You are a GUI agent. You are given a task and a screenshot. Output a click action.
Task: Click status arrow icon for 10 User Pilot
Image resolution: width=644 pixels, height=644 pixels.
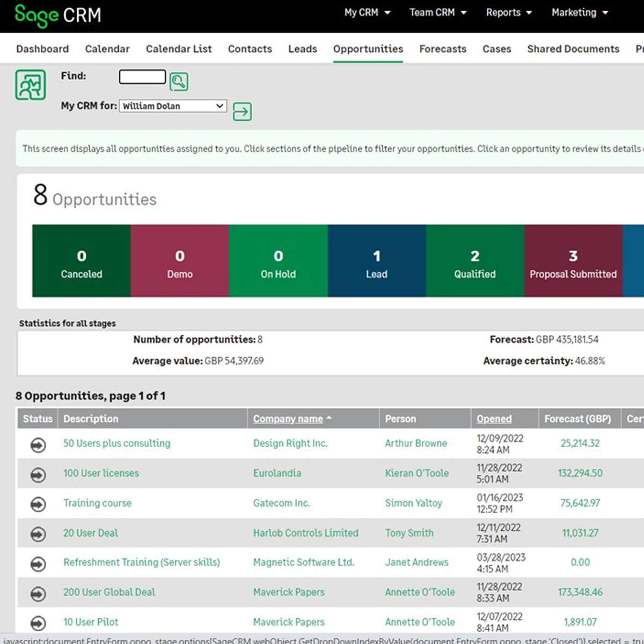point(38,623)
